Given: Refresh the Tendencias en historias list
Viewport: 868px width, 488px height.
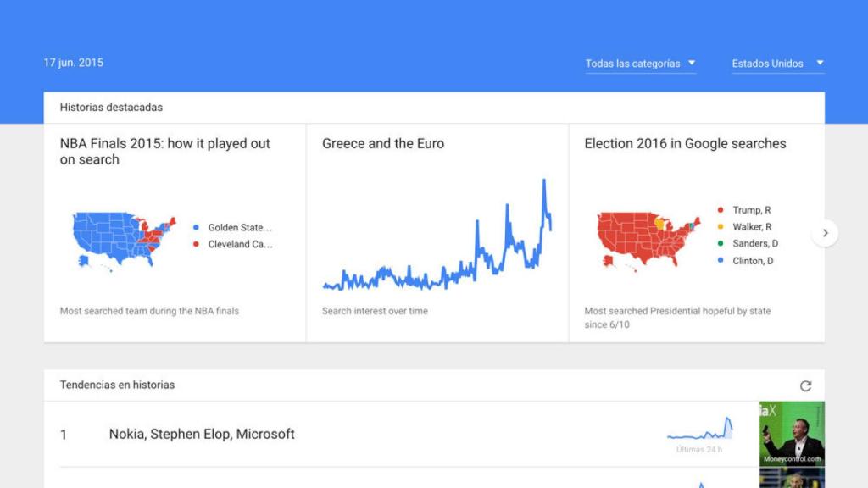Looking at the screenshot, I should pos(804,384).
